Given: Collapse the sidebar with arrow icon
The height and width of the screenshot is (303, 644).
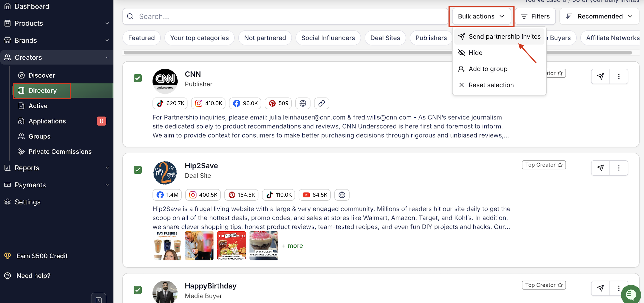Looking at the screenshot, I should [x=98, y=300].
